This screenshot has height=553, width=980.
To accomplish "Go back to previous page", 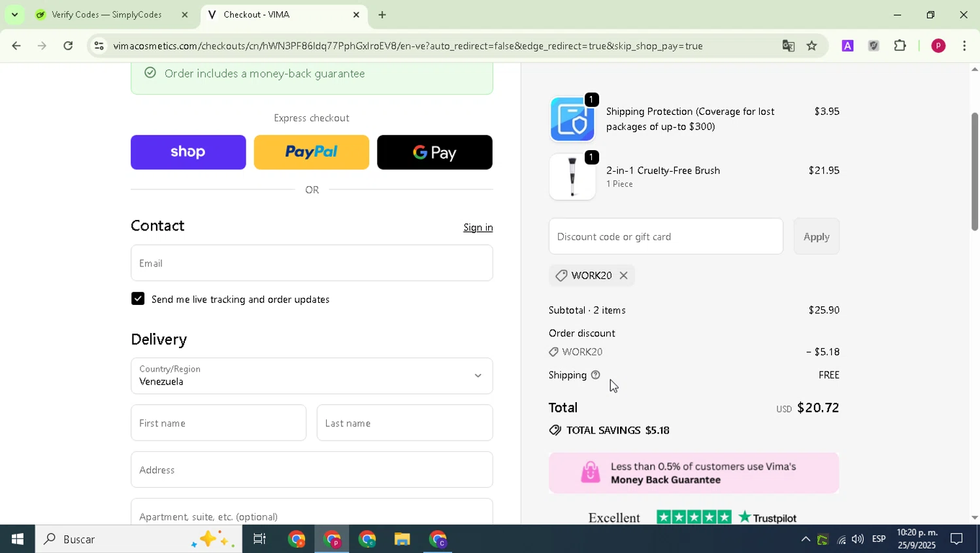I will (x=16, y=46).
